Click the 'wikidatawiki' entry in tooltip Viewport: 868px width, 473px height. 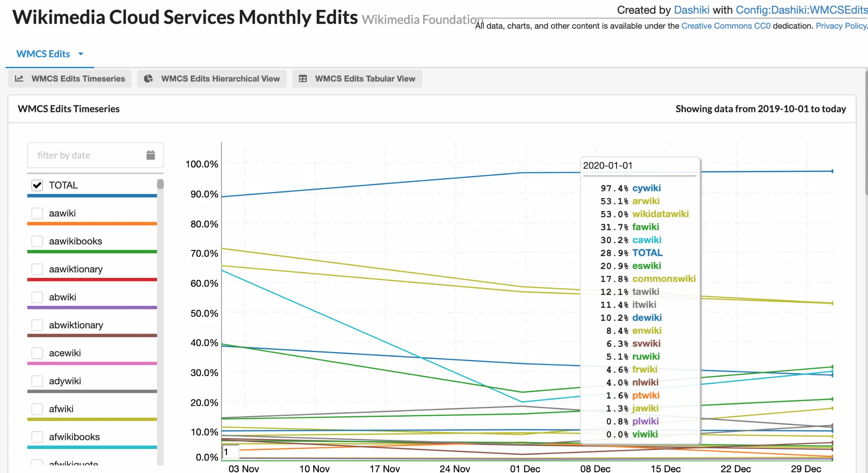coord(660,214)
